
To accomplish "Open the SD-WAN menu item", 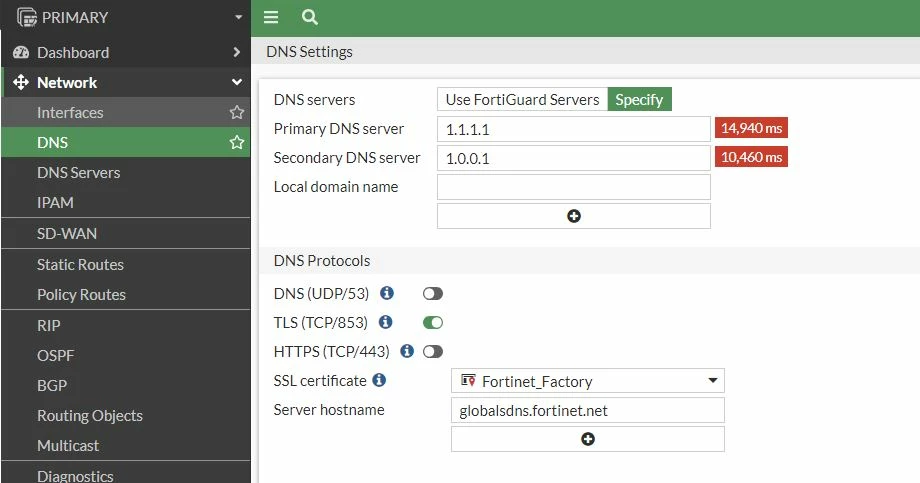I will [126, 234].
